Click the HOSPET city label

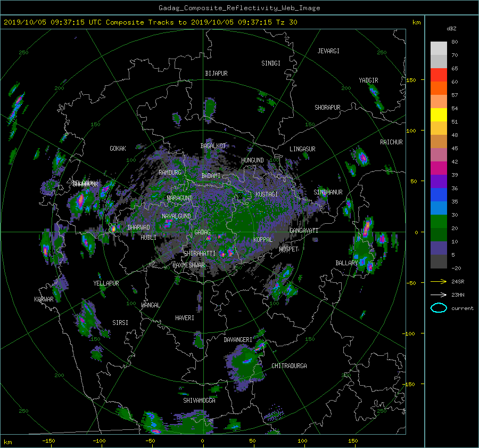click(x=288, y=249)
